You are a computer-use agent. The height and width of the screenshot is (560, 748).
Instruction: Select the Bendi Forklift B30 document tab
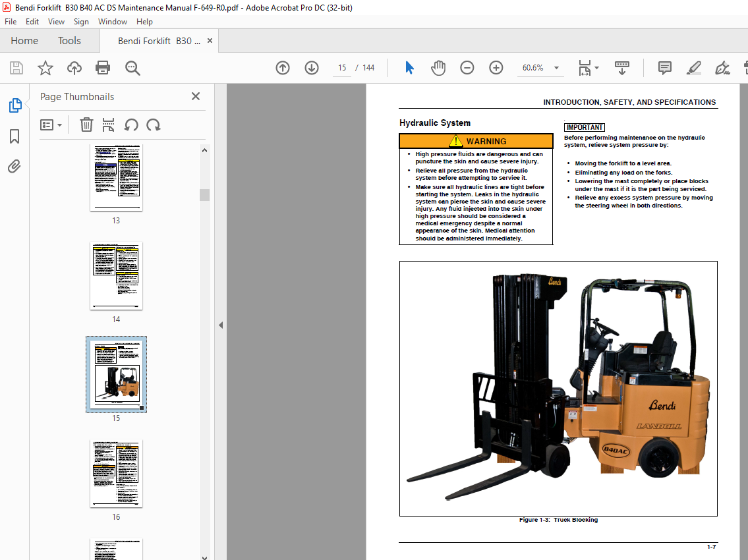pos(159,41)
